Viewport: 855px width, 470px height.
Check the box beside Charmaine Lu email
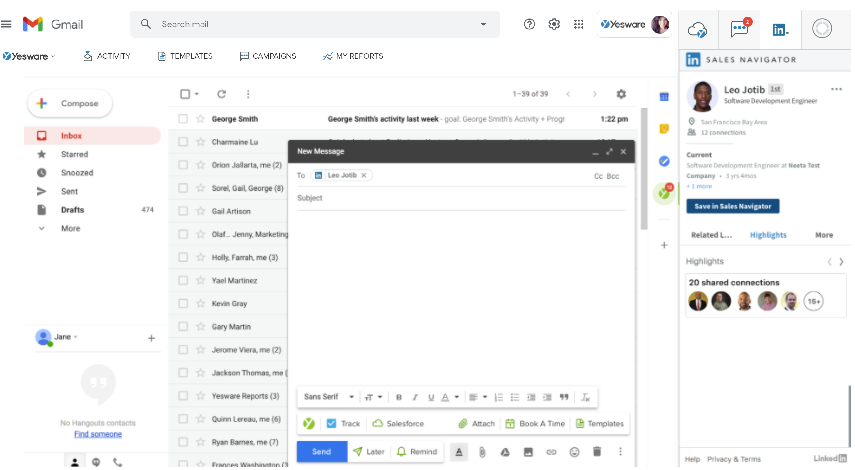[183, 142]
